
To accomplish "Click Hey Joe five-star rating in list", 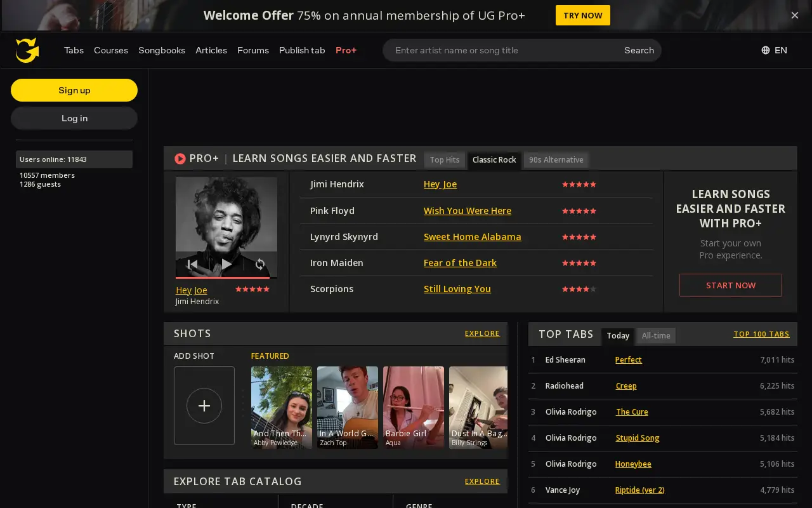I will pyautogui.click(x=579, y=184).
